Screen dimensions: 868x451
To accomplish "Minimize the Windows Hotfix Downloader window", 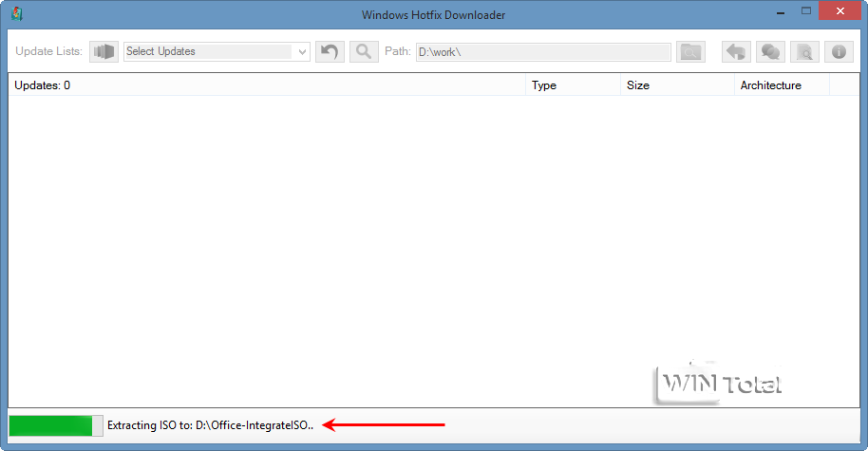I will point(781,12).
